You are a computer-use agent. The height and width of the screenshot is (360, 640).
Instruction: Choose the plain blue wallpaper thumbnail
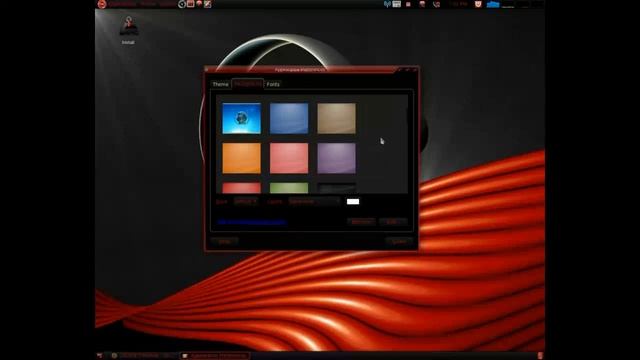pyautogui.click(x=289, y=118)
